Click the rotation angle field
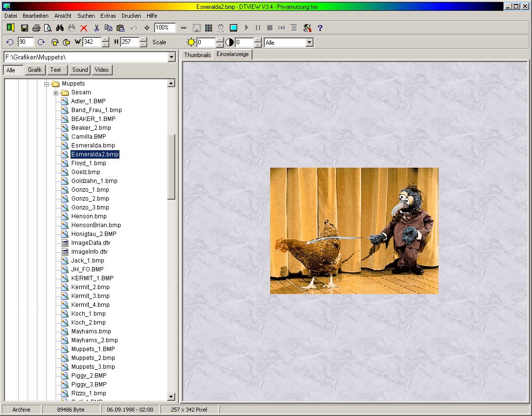The image size is (532, 416). point(26,42)
